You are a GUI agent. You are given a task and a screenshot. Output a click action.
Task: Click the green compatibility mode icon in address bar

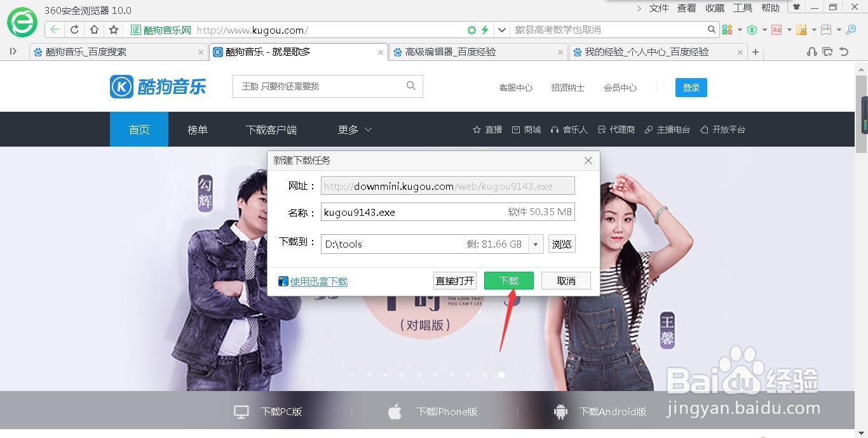pyautogui.click(x=471, y=30)
